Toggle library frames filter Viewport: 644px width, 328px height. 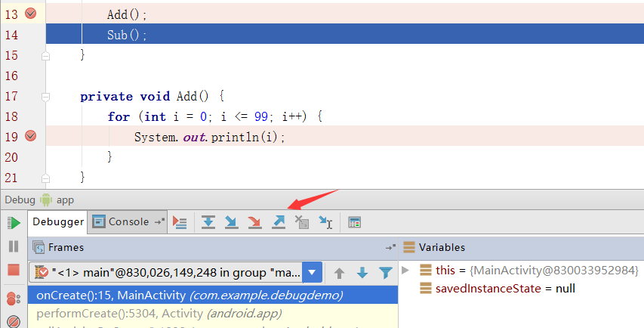coord(386,273)
